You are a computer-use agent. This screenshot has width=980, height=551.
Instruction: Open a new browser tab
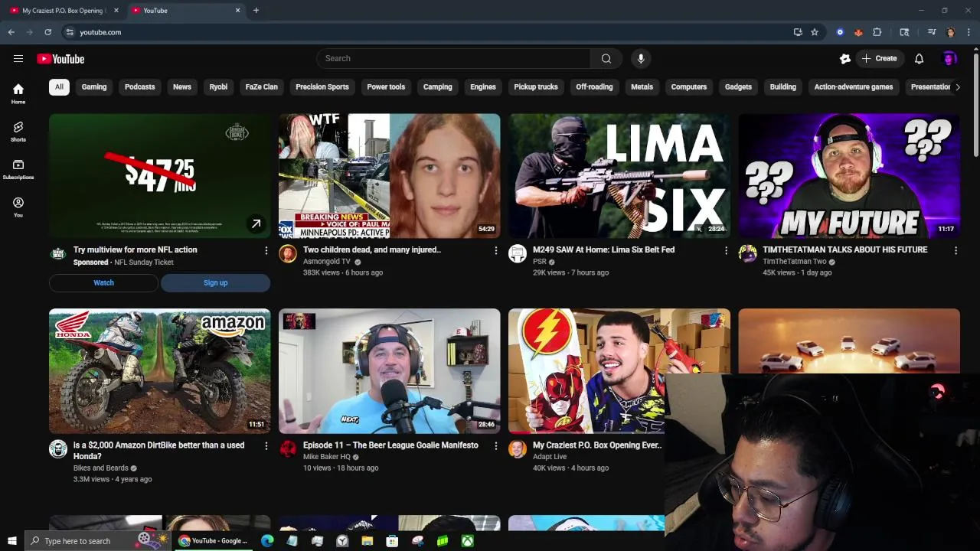pos(256,11)
